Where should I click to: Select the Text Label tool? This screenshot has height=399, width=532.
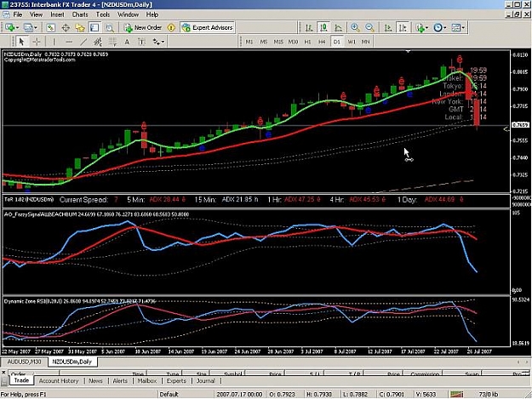(141, 42)
